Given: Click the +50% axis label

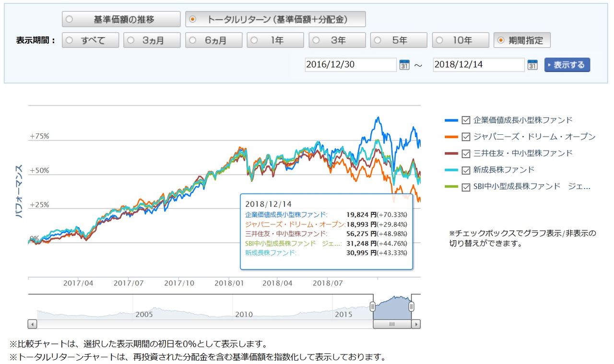Looking at the screenshot, I should click(39, 171).
